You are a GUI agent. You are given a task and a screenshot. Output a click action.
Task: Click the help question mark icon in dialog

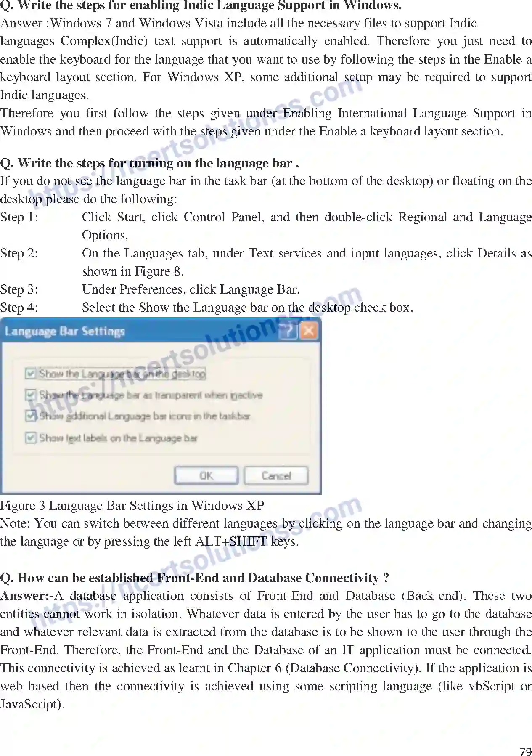tap(289, 331)
